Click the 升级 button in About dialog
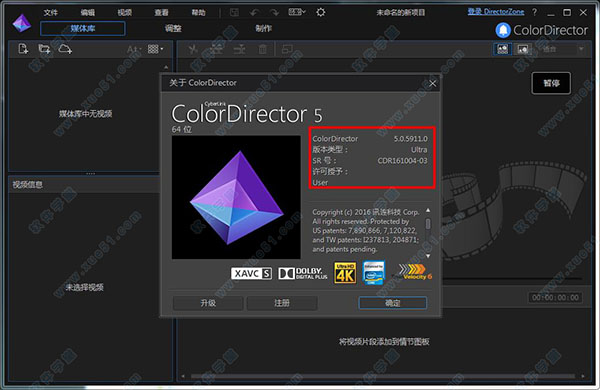Image resolution: width=600 pixels, height=390 pixels. pyautogui.click(x=208, y=303)
